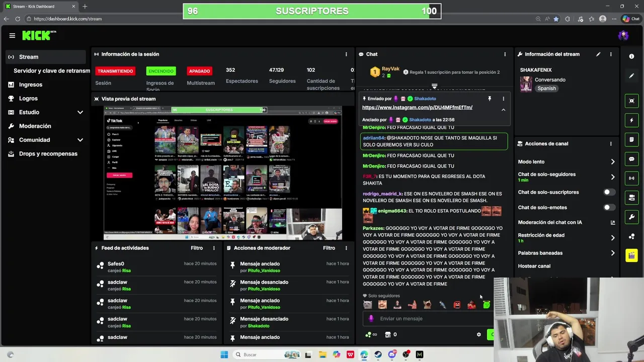Click the Spanish language tag
The height and width of the screenshot is (362, 644).
pos(546,88)
